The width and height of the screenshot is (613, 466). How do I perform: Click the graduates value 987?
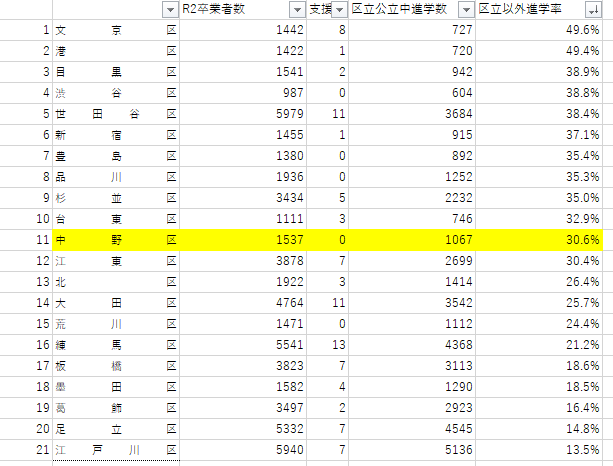point(243,93)
